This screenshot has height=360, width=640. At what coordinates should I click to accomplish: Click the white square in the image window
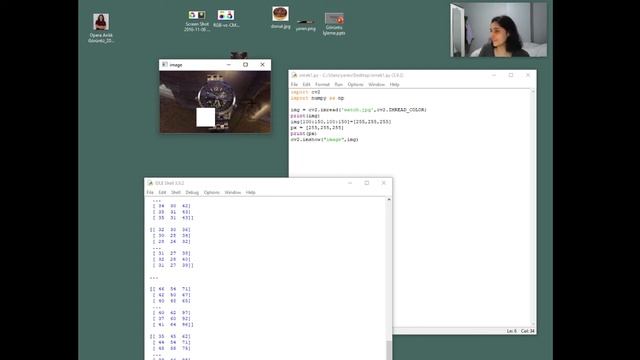click(206, 117)
